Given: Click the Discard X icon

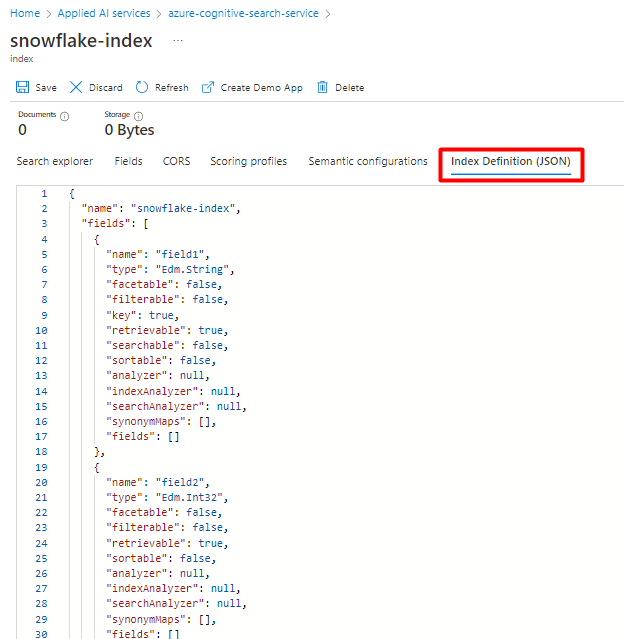Looking at the screenshot, I should (76, 87).
